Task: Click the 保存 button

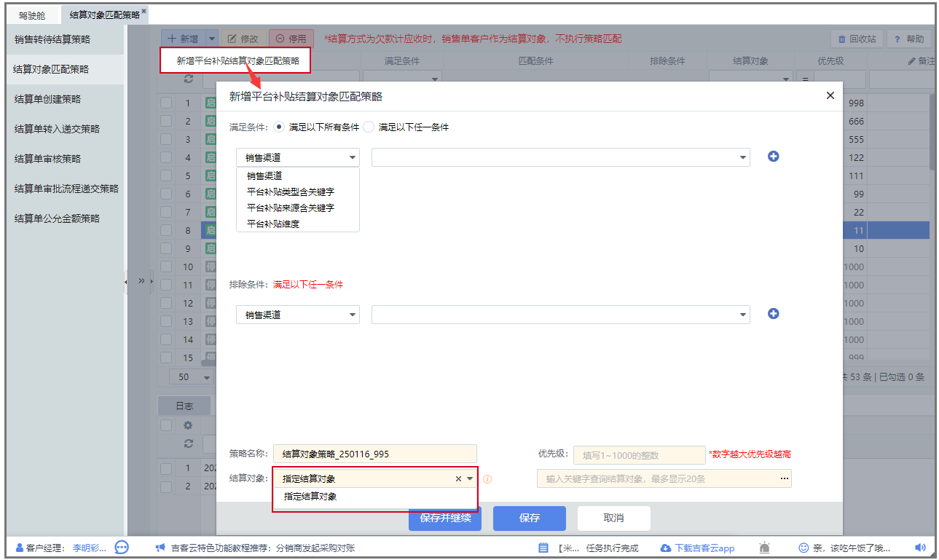Action: (529, 518)
